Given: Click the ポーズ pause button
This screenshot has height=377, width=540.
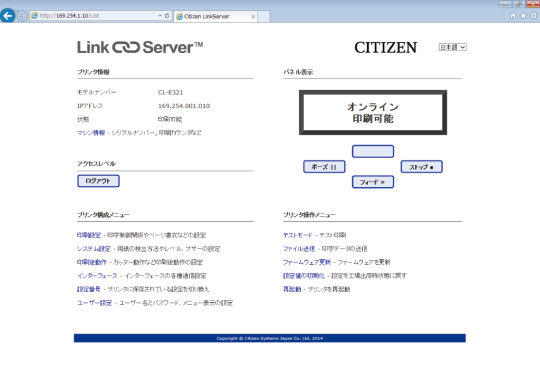Looking at the screenshot, I should tap(324, 167).
